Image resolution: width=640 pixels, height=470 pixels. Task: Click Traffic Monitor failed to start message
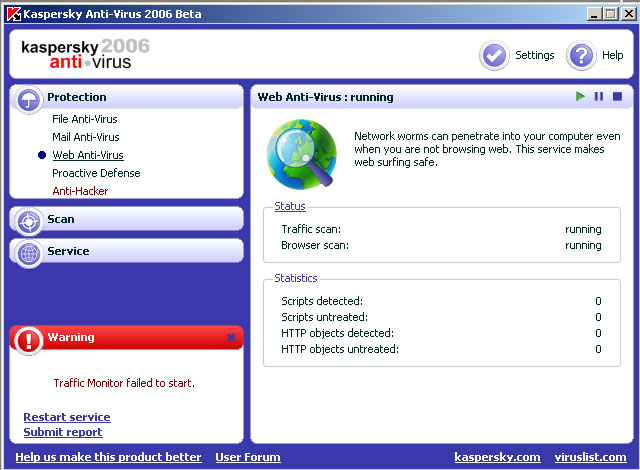pyautogui.click(x=124, y=383)
